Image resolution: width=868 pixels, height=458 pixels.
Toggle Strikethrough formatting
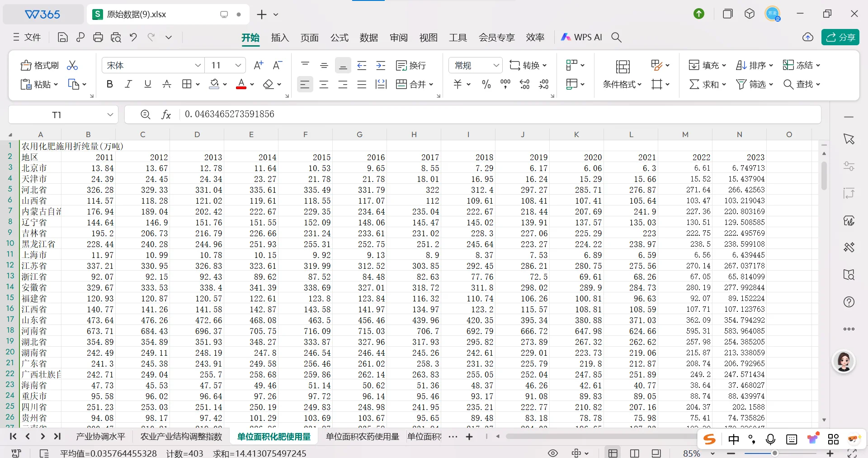coord(167,84)
